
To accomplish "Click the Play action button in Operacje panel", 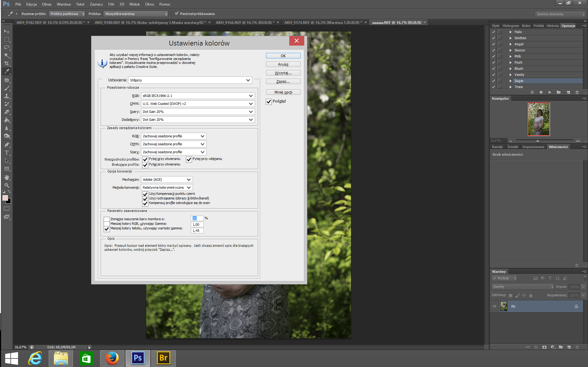I will click(550, 92).
